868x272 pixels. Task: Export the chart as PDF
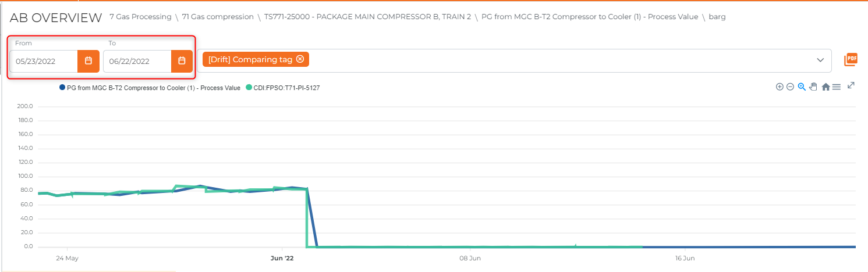click(x=852, y=60)
